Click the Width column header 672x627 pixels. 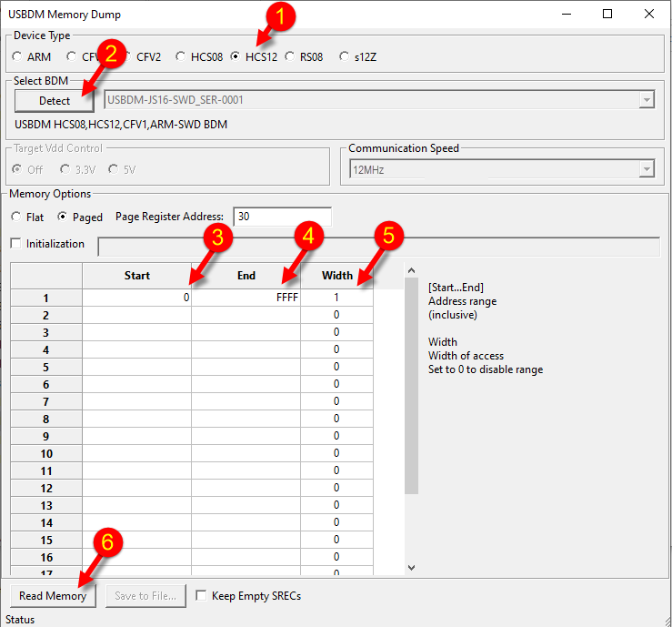click(336, 276)
